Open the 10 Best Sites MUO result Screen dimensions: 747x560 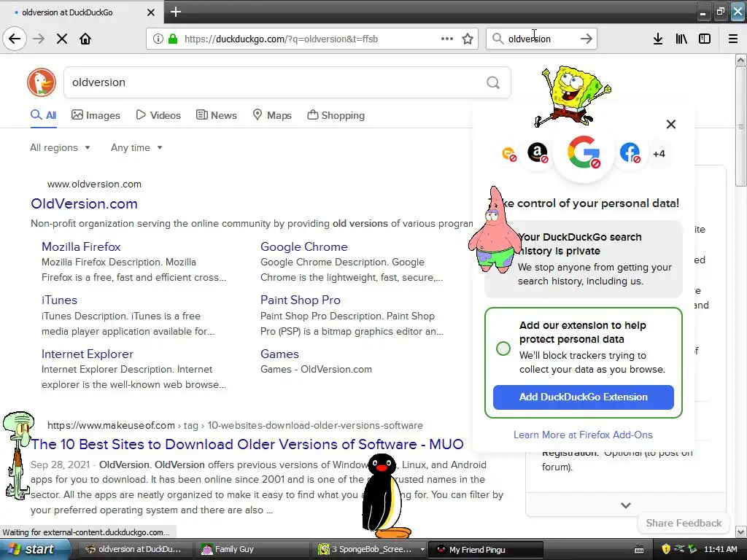tap(247, 444)
